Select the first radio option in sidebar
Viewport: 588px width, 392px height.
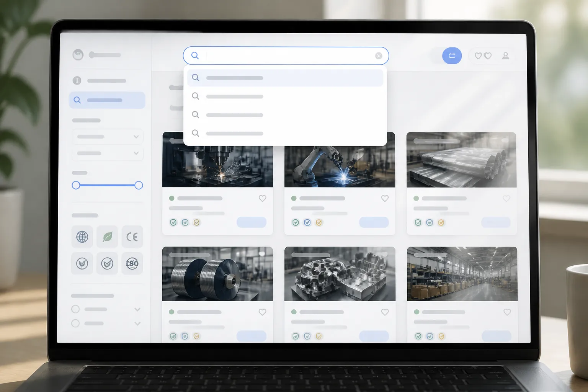pyautogui.click(x=75, y=309)
